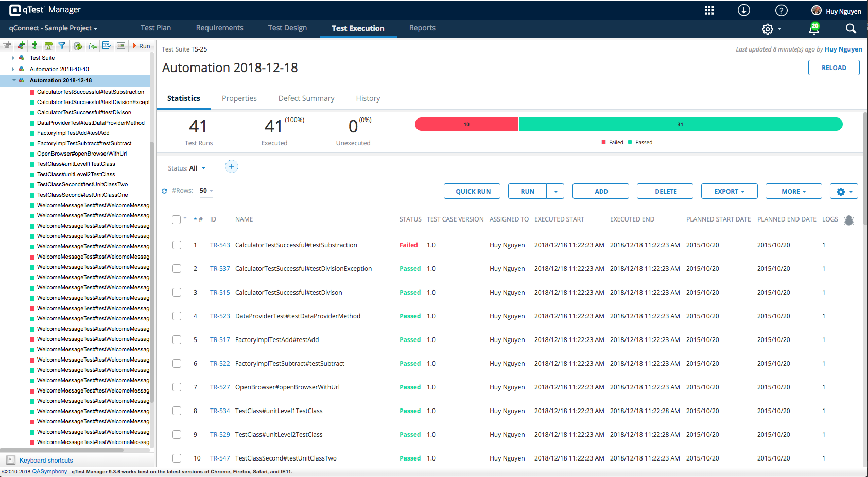This screenshot has width=868, height=477.
Task: Click the add filter plus icon
Action: 232,166
